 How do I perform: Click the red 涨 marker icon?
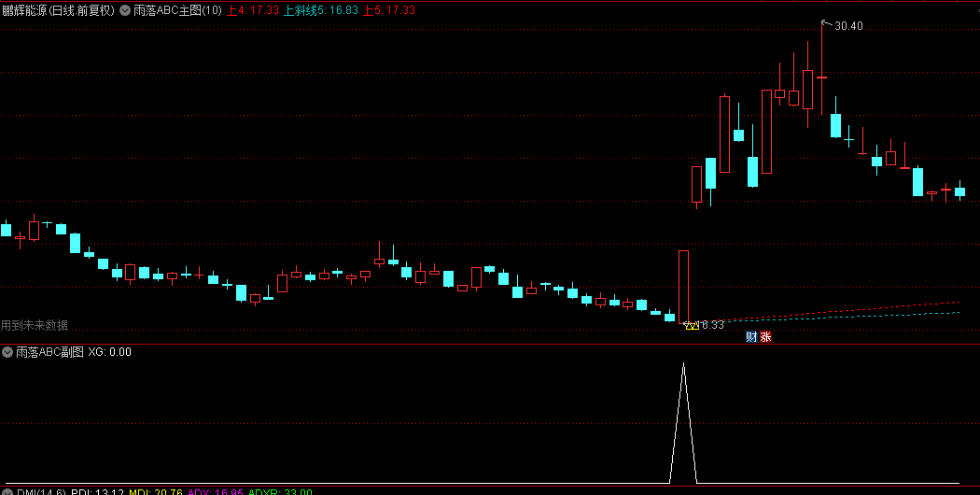pos(765,337)
